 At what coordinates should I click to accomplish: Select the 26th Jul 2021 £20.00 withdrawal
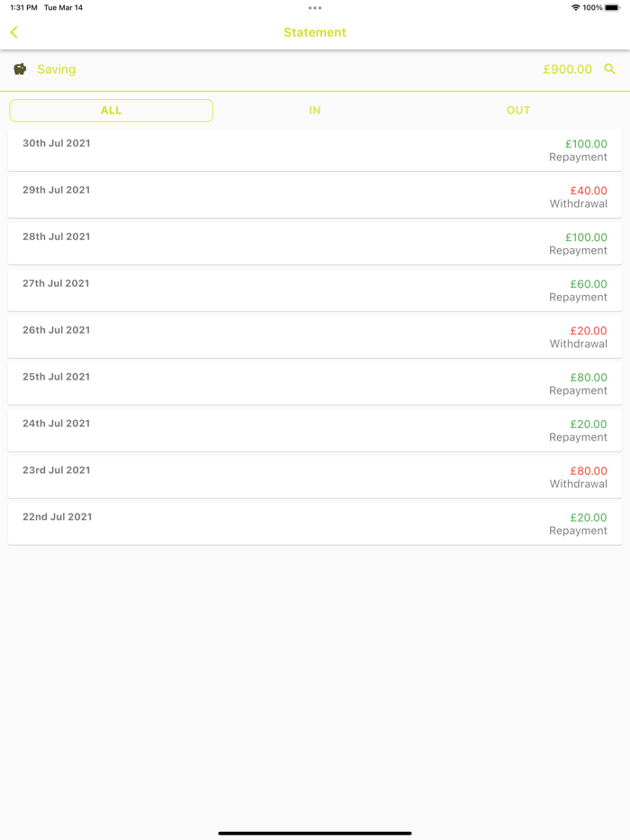[315, 337]
